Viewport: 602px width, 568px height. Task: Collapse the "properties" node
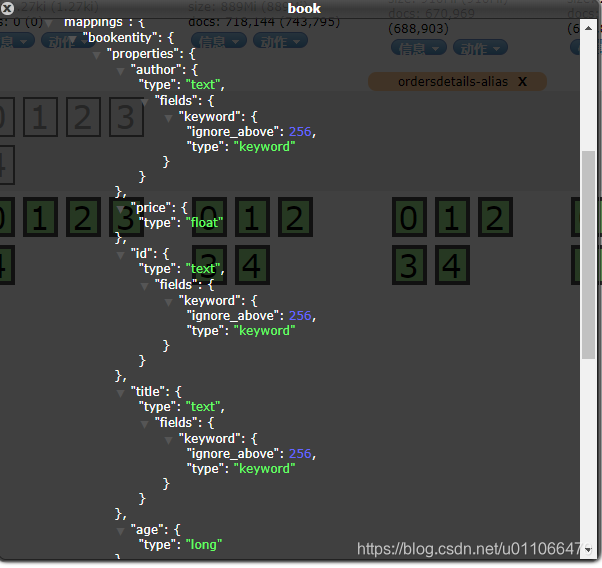[96, 56]
